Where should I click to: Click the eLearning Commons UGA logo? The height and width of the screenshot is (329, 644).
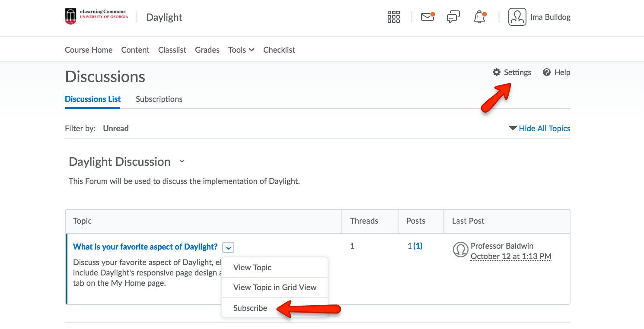[96, 16]
